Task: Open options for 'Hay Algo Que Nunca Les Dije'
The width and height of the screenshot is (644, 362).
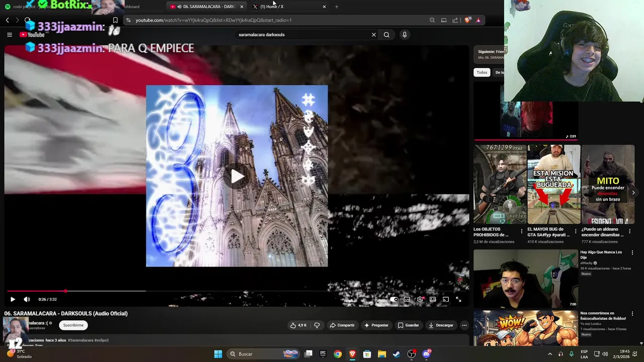Action: 632,252
